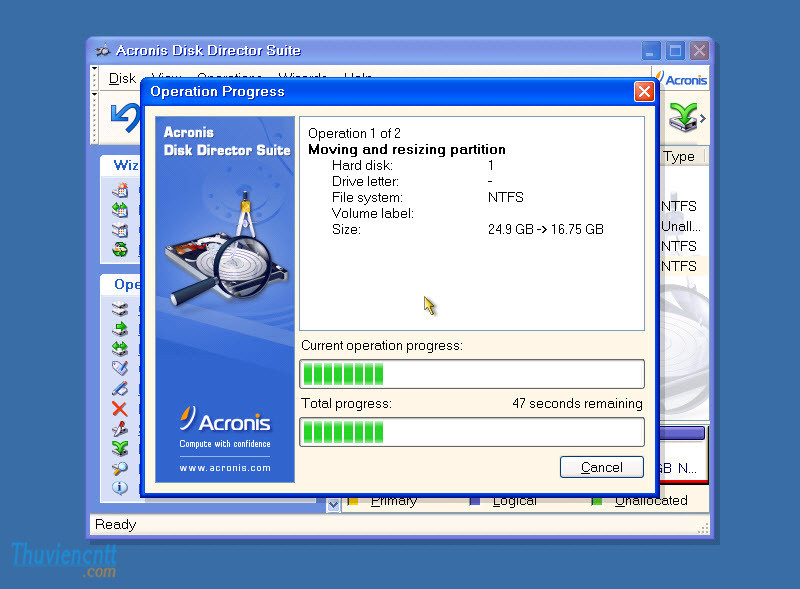Open the Disk menu in main window
This screenshot has height=589, width=800.
122,78
